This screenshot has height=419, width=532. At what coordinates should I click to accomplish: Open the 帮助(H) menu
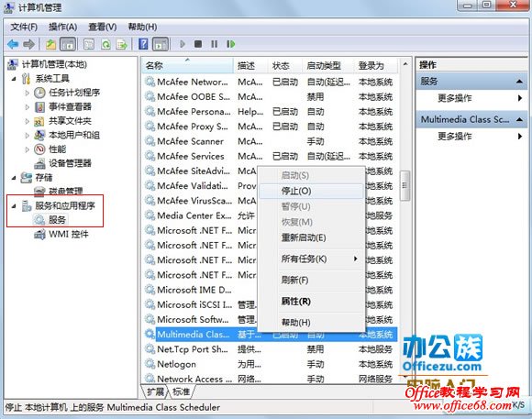[142, 27]
